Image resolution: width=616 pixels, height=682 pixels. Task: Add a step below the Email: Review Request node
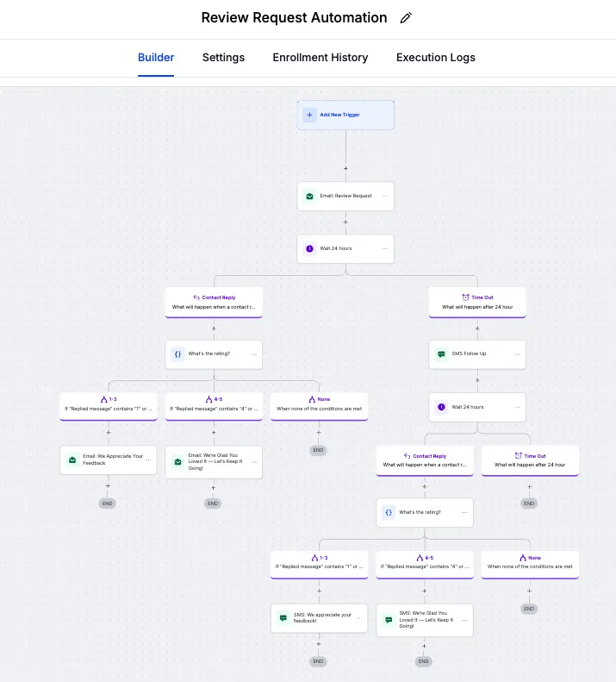coord(345,222)
